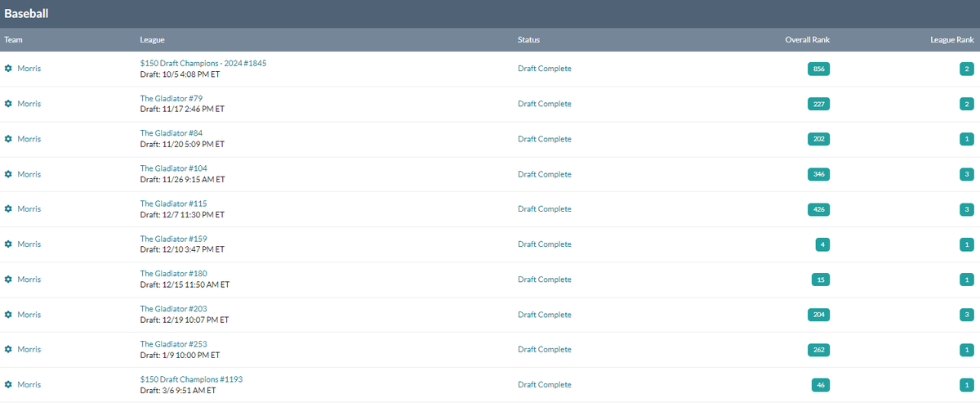The height and width of the screenshot is (403, 980).
Task: Click the gear icon in the $150 Draft Champions - 2024 #1845 row
Action: point(8,69)
